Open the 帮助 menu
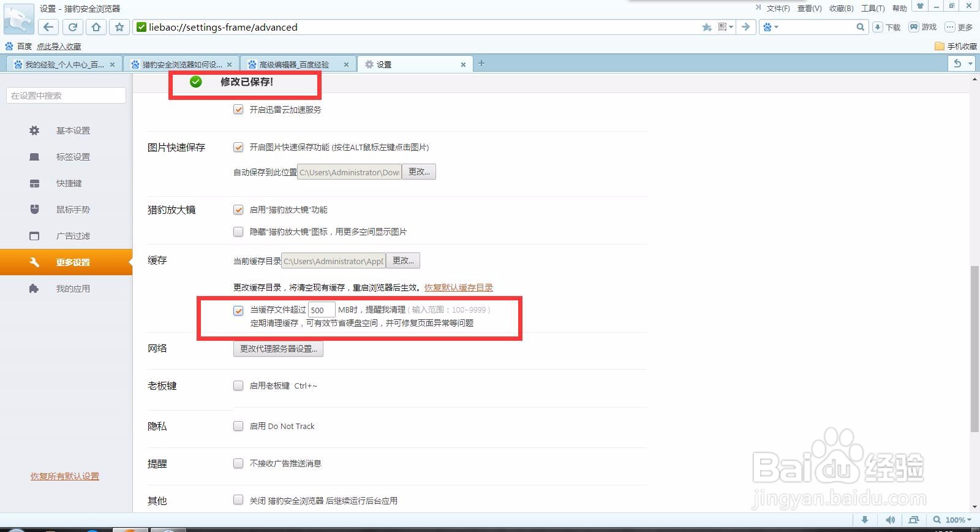This screenshot has height=532, width=980. (899, 8)
